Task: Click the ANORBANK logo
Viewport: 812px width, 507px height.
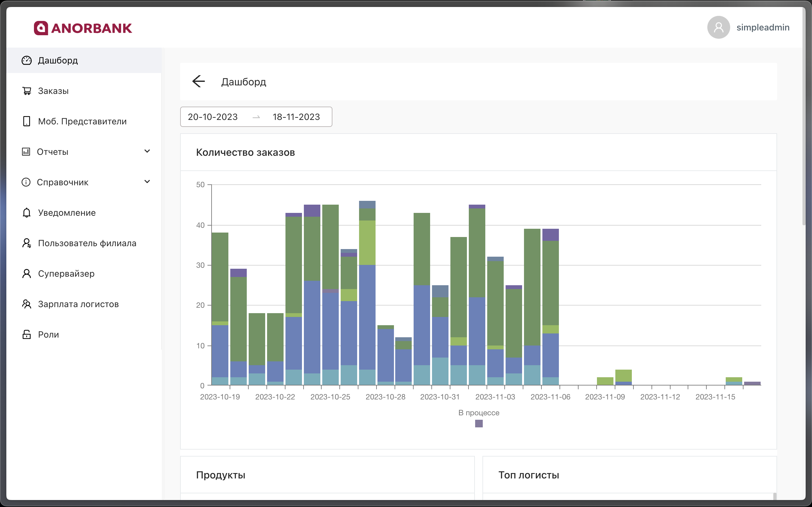Action: pyautogui.click(x=83, y=28)
